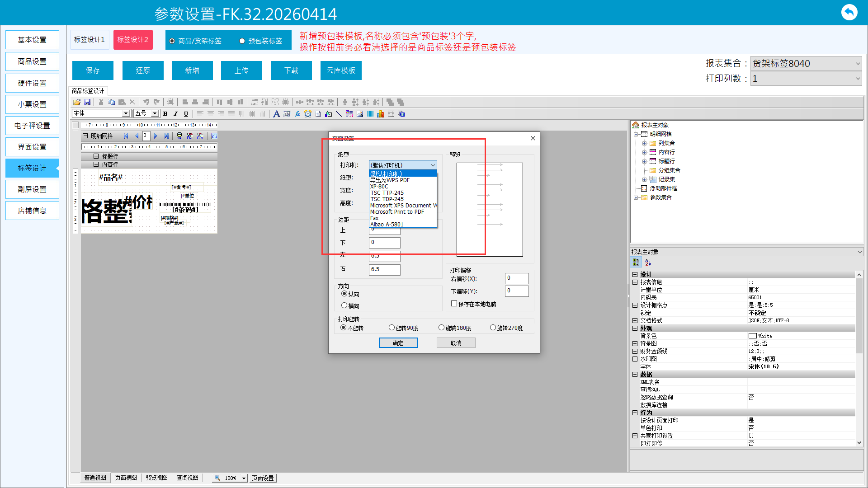The height and width of the screenshot is (488, 868).
Task: Click the 背景色 White color swatch
Action: pos(752,336)
